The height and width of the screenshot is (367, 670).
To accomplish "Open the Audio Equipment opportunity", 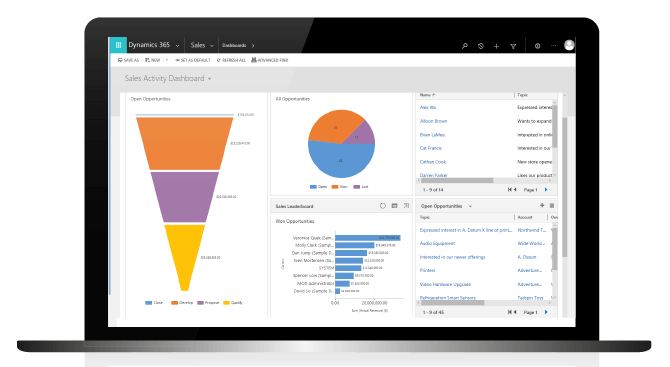I will point(437,243).
